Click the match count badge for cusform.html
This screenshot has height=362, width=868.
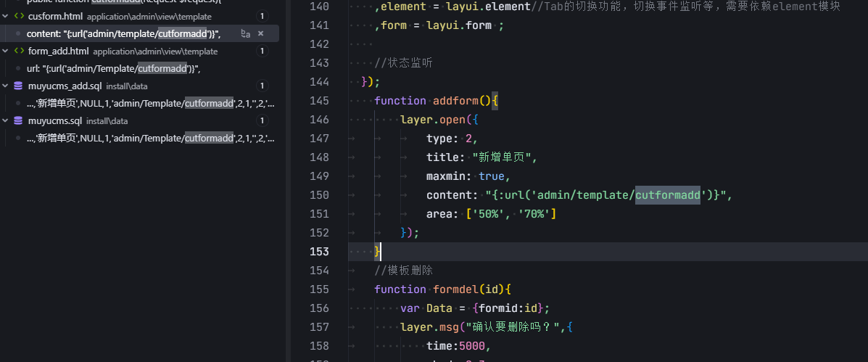[x=262, y=16]
